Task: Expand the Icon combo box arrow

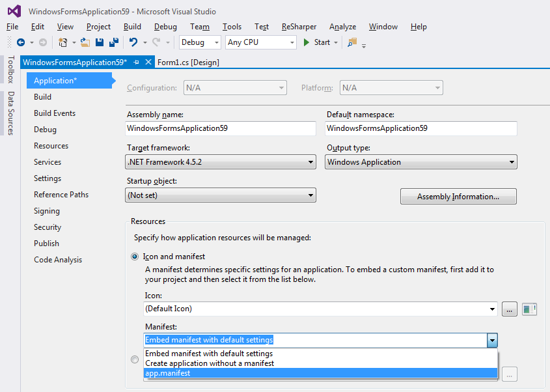Action: pos(492,309)
